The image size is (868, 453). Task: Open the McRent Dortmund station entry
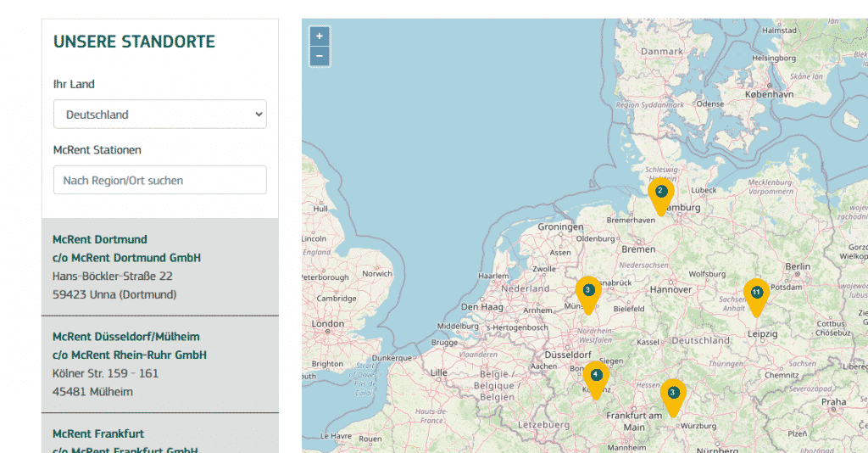[160, 267]
